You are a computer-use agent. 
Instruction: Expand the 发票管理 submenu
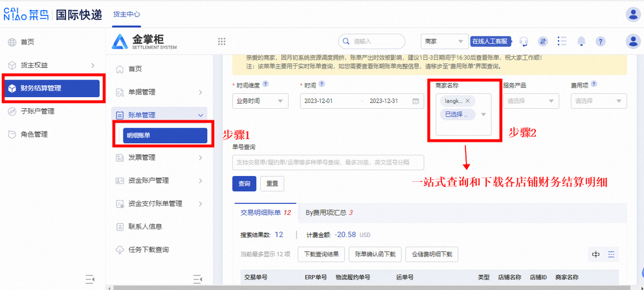(201, 157)
